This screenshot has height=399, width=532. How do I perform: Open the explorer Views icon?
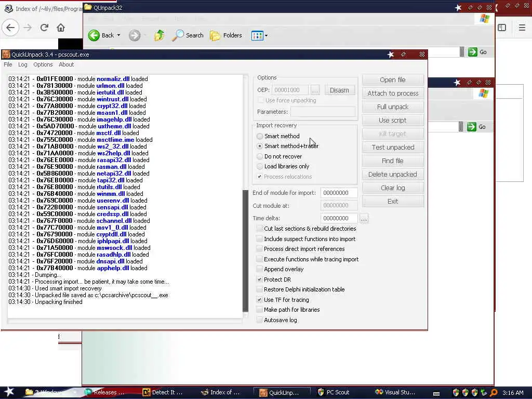pyautogui.click(x=257, y=35)
